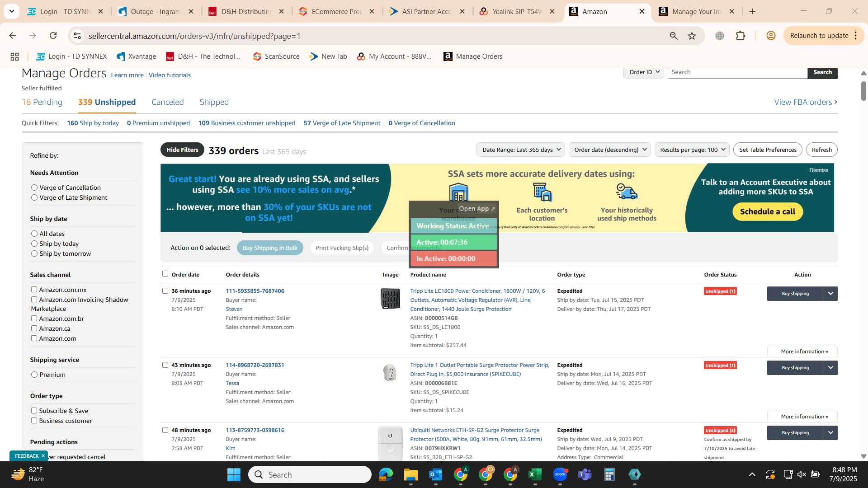Click Set Table Preferences button
The height and width of the screenshot is (488, 868).
tap(768, 150)
